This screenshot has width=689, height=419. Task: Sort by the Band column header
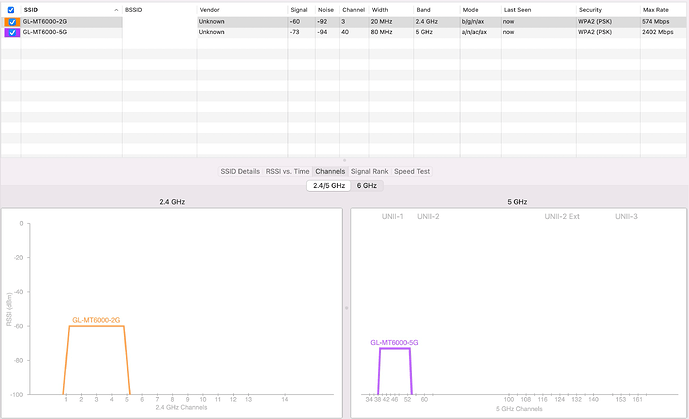[x=424, y=10]
